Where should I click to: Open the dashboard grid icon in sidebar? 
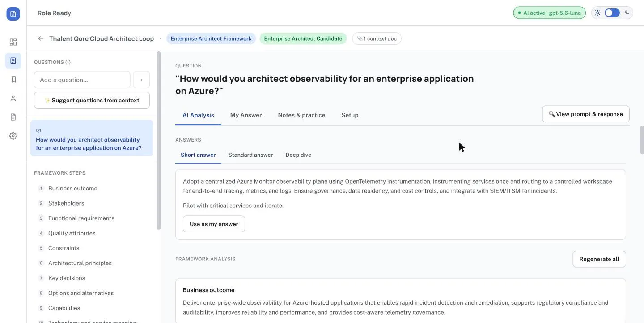tap(13, 42)
